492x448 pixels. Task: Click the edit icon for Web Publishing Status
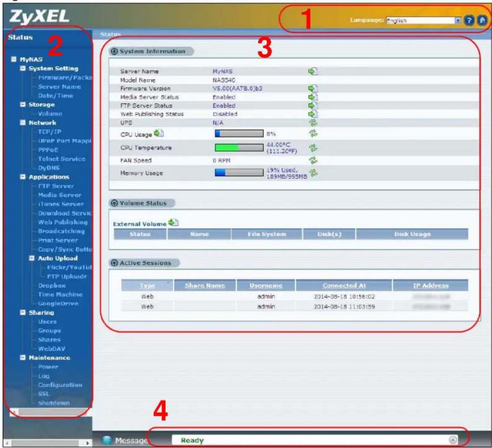click(x=313, y=114)
